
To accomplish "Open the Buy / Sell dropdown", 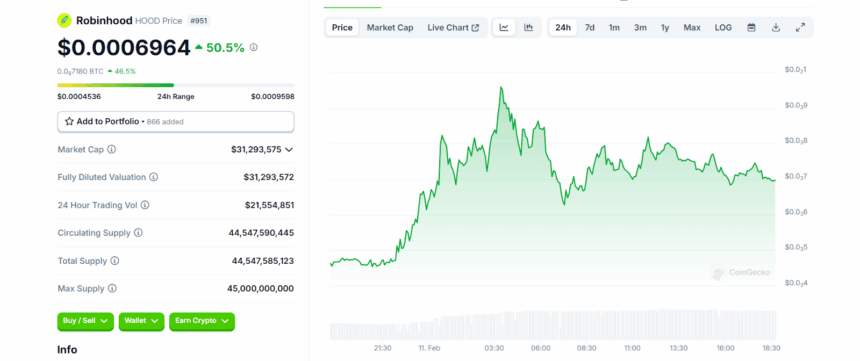I will [85, 321].
